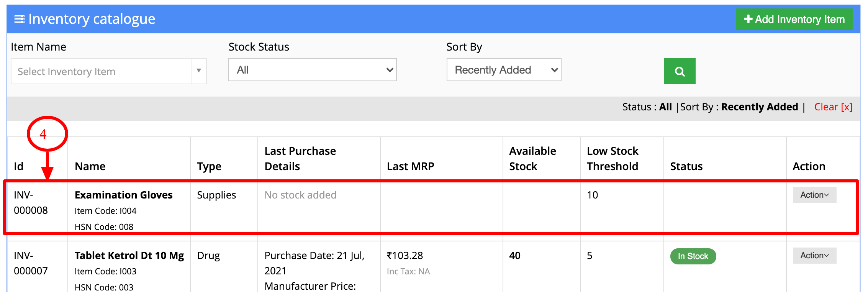868x292 pixels.
Task: Click the Low Stock Threshold column header
Action: (613, 159)
